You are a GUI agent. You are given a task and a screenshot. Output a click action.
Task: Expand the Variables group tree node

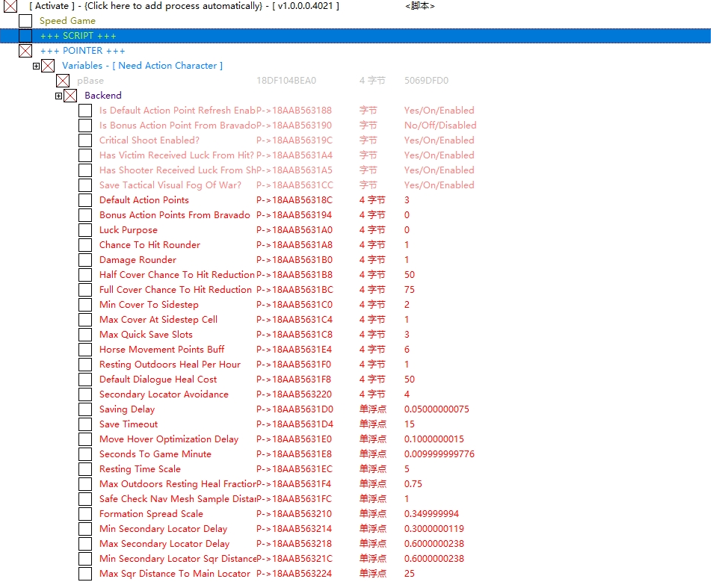coord(37,66)
